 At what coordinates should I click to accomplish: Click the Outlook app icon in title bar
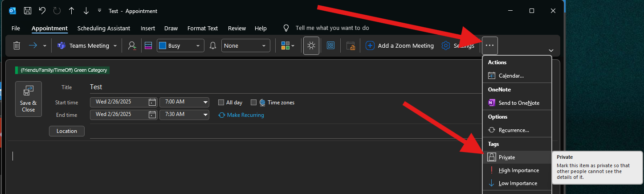click(x=13, y=11)
